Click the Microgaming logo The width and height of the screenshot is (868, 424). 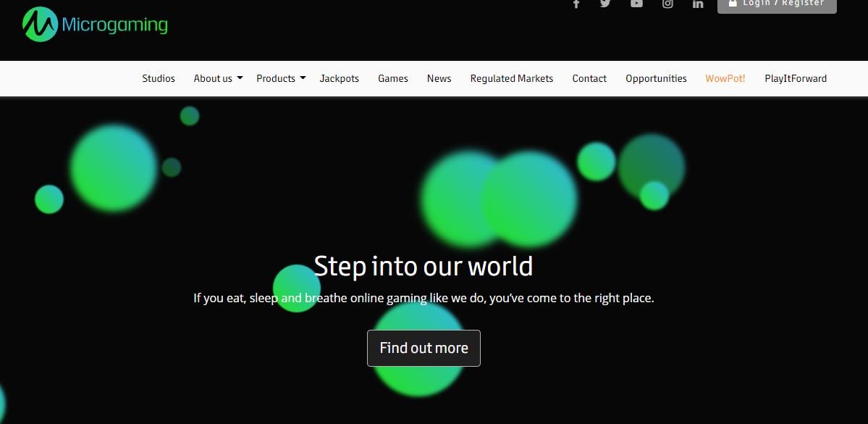[95, 25]
